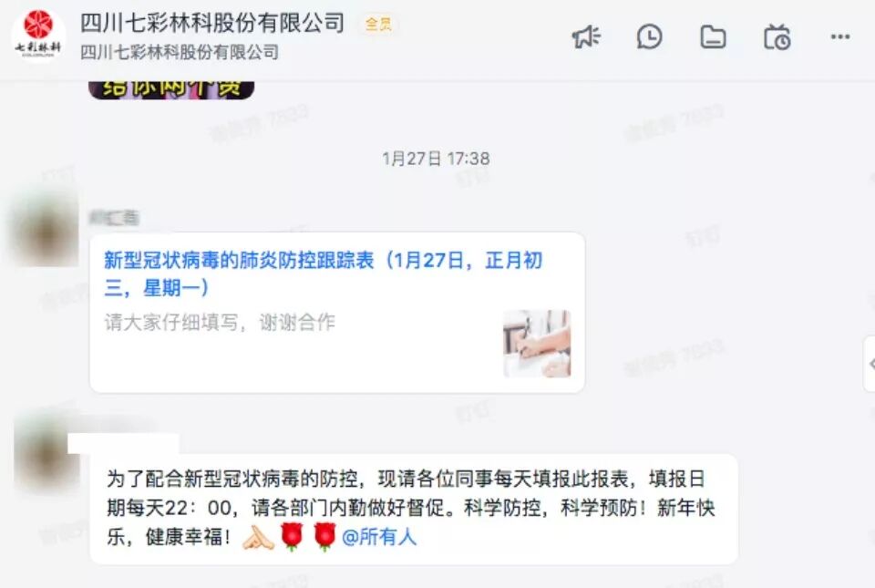Click the @所有人 mention

(x=379, y=537)
